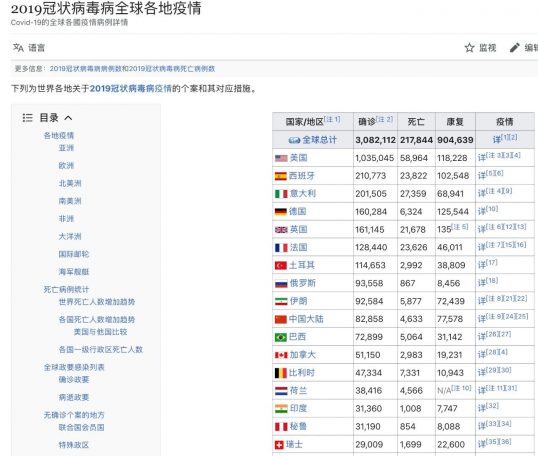Open the 2019冠状病毒病病例数 more-info link
Image resolution: width=538 pixels, height=456 pixels.
[x=85, y=69]
